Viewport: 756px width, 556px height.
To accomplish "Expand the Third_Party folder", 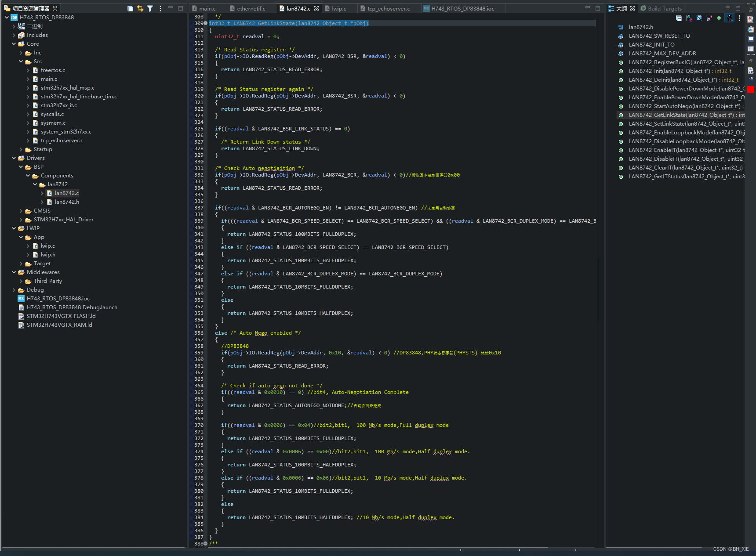I will tap(21, 281).
